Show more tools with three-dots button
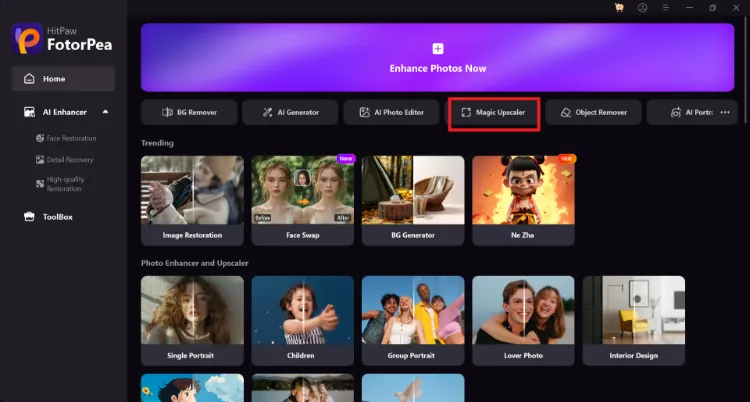 click(725, 112)
